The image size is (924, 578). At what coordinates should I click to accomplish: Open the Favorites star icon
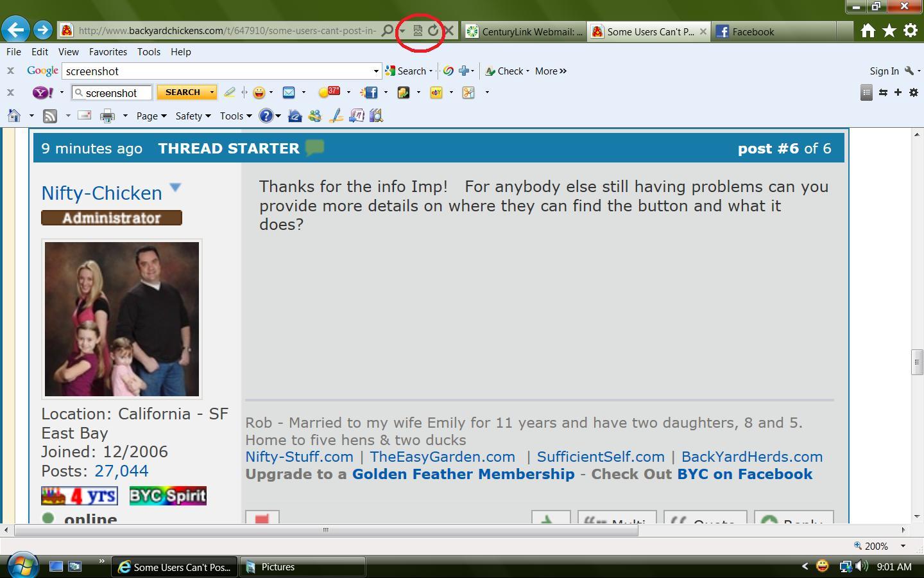coord(889,31)
